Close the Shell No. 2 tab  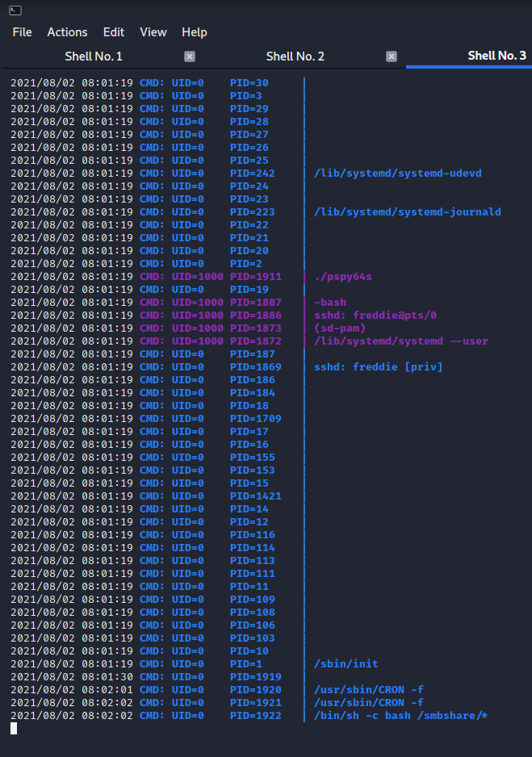[392, 56]
